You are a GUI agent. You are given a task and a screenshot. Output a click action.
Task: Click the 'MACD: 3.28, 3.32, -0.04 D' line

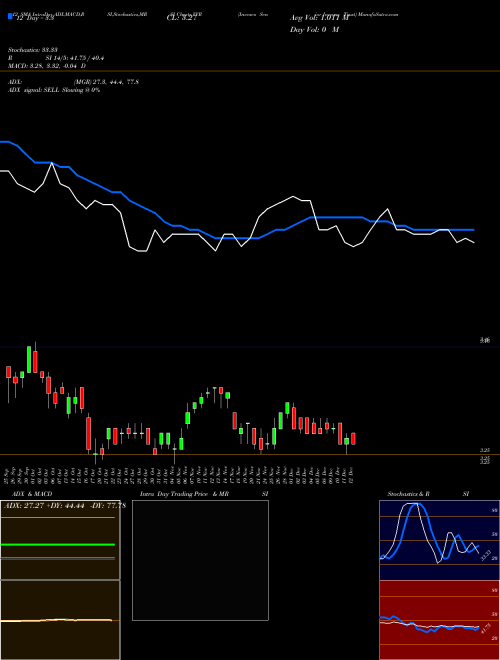(47, 66)
